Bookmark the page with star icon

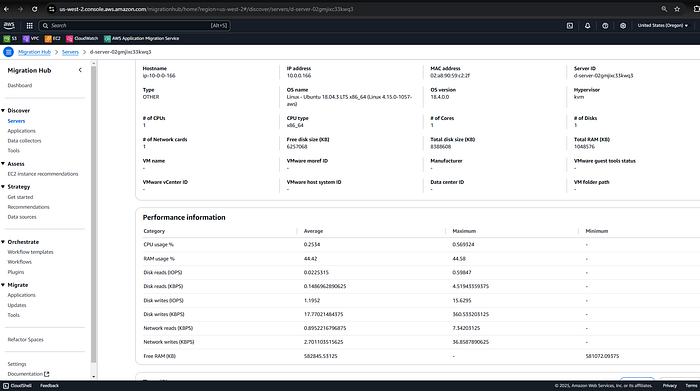677,9
